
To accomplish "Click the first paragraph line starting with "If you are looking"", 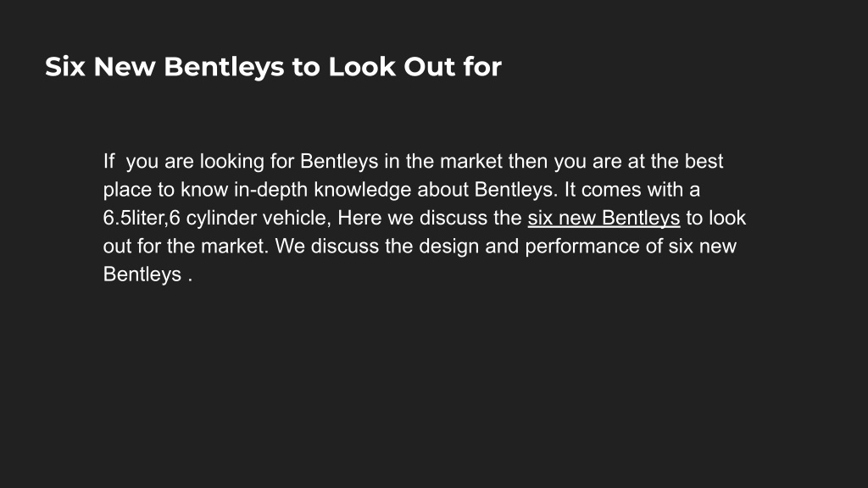I will (413, 162).
